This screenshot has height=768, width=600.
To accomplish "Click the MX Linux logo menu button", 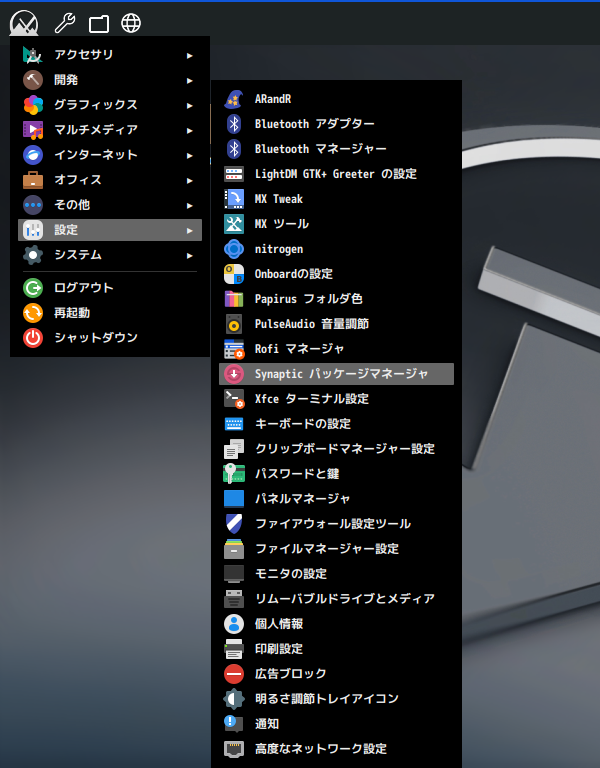I will [x=24, y=23].
